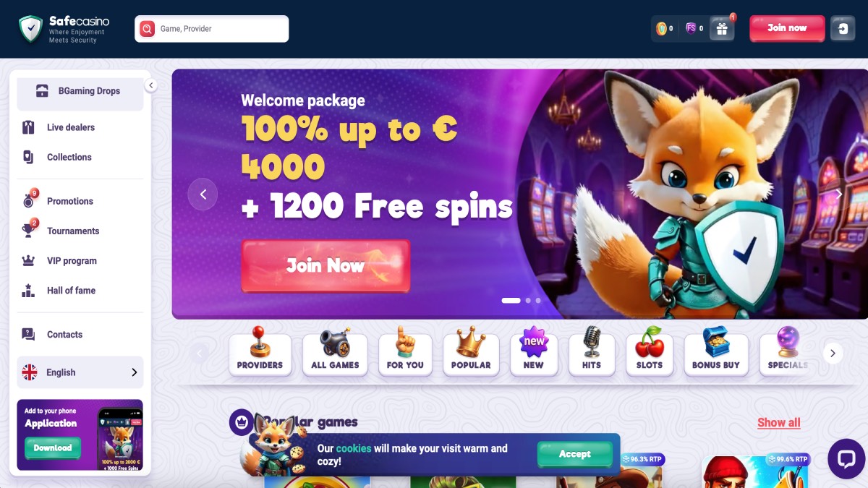Image resolution: width=868 pixels, height=488 pixels.
Task: Choose the Bonus Buy treasure chest
Action: click(716, 352)
